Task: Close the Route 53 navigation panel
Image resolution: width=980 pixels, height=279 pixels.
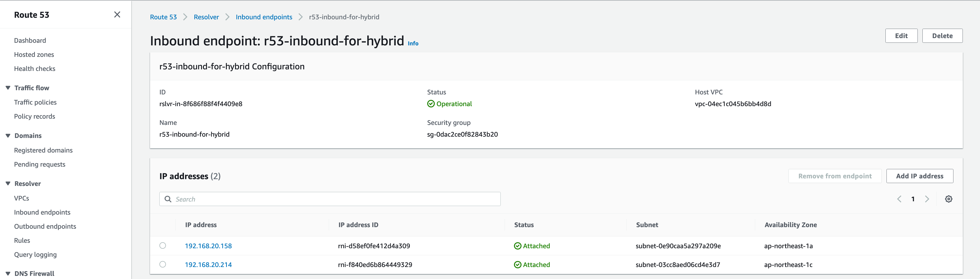Action: coord(117,14)
